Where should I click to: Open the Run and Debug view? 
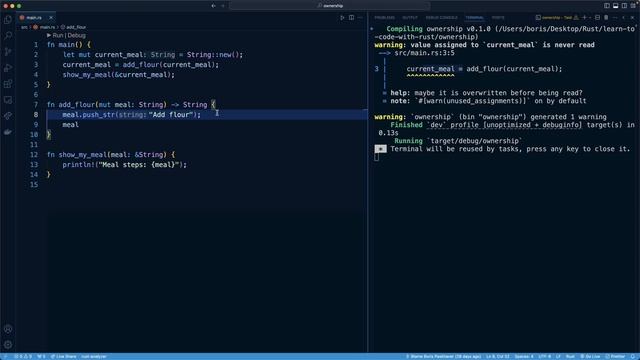tap(8, 68)
